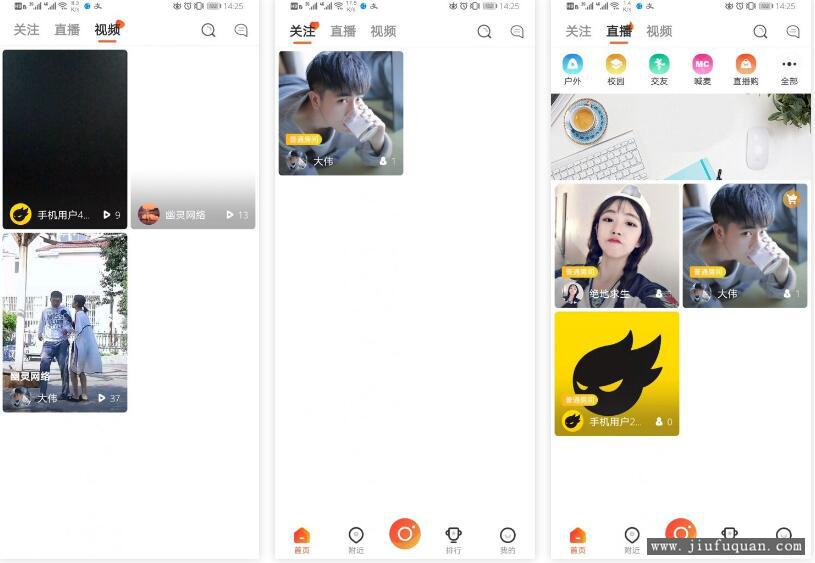Tap 绝地求生 title text on live card
Image resolution: width=815 pixels, height=563 pixels.
pyautogui.click(x=609, y=294)
